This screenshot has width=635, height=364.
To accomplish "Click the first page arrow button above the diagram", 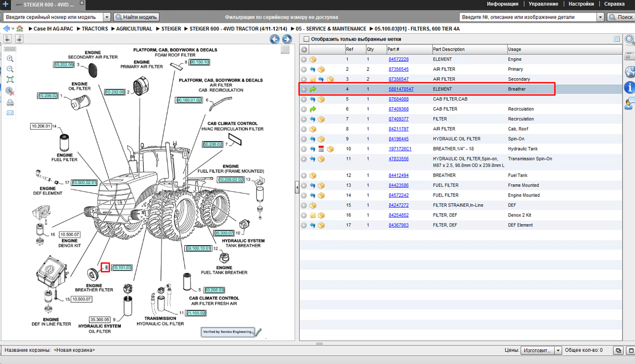I will coord(8,39).
